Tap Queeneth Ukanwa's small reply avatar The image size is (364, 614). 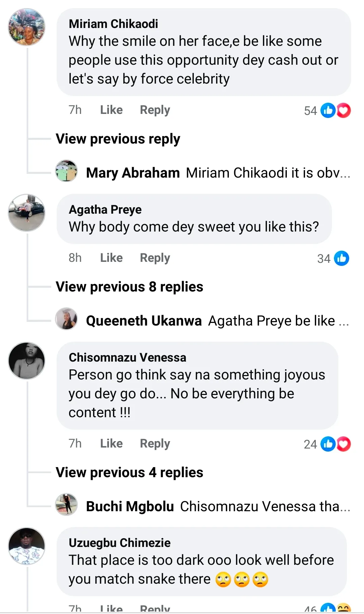coord(66,319)
